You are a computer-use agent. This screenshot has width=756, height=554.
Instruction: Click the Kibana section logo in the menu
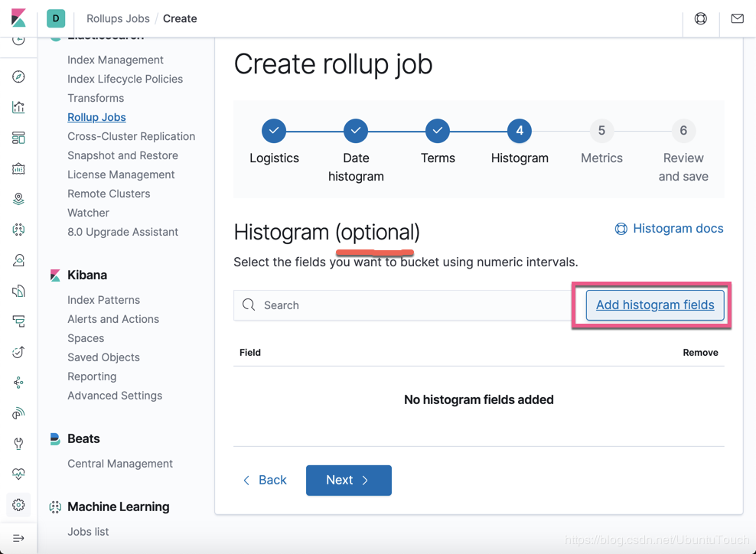pyautogui.click(x=55, y=275)
